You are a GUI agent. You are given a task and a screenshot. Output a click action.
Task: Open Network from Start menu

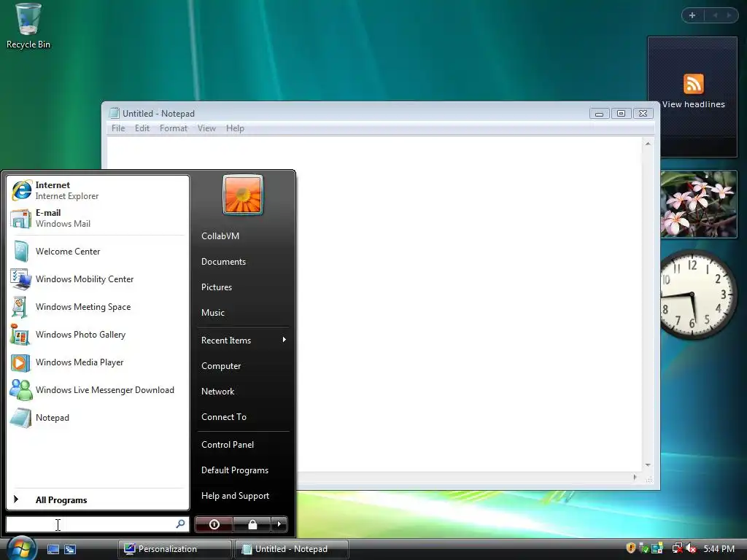click(244, 392)
